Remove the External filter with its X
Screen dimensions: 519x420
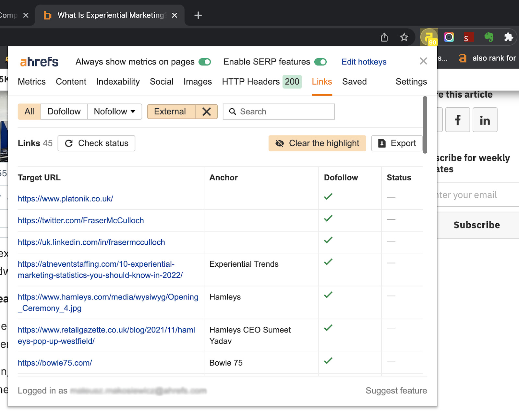pos(207,111)
